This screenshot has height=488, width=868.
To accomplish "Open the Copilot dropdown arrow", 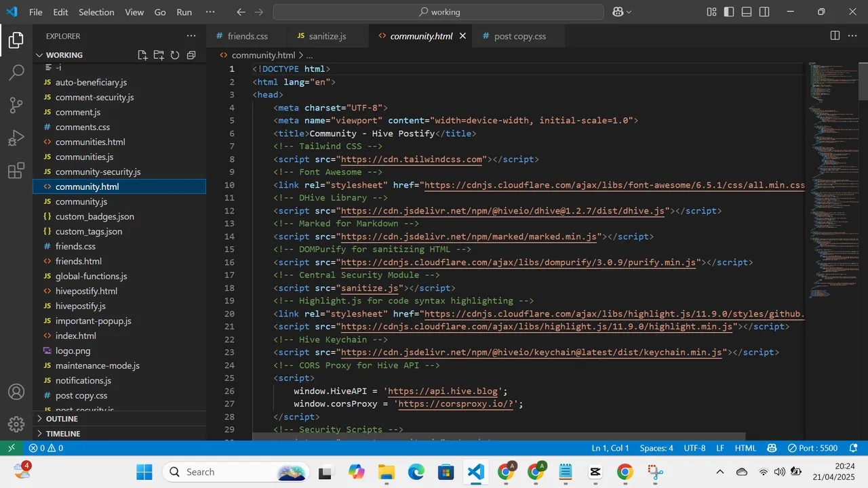I will pos(629,12).
